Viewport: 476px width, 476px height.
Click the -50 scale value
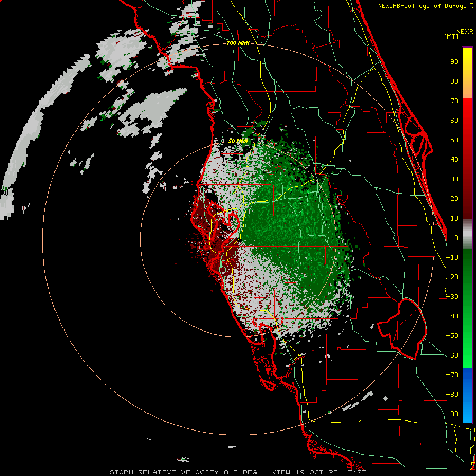point(452,336)
